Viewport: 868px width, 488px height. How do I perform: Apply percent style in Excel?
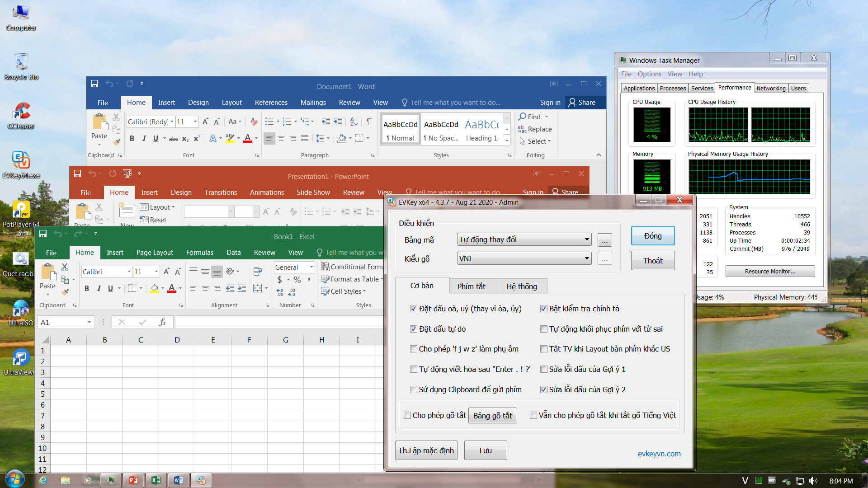point(297,280)
